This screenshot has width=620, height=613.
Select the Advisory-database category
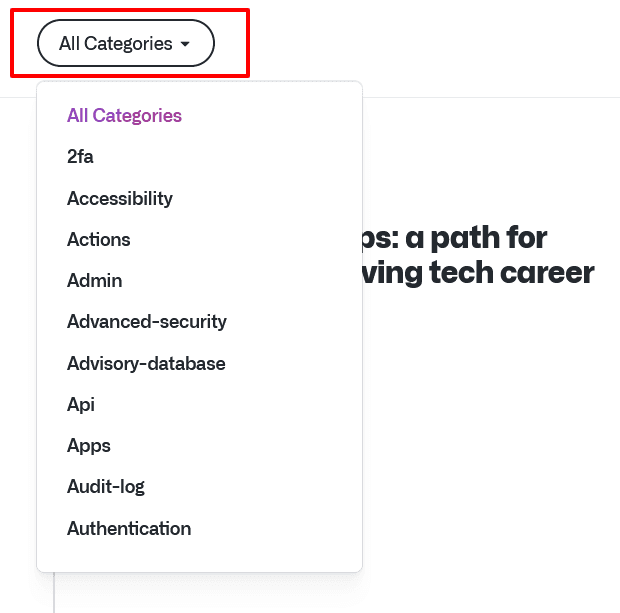pyautogui.click(x=146, y=363)
